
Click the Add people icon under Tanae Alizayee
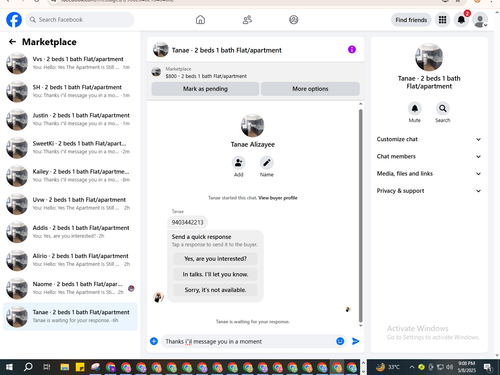coord(239,163)
